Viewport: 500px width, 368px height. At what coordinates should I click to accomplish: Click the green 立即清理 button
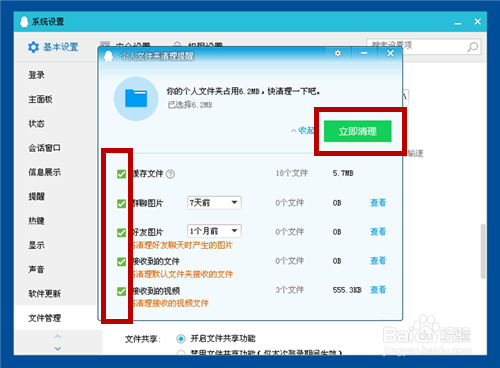[x=358, y=131]
